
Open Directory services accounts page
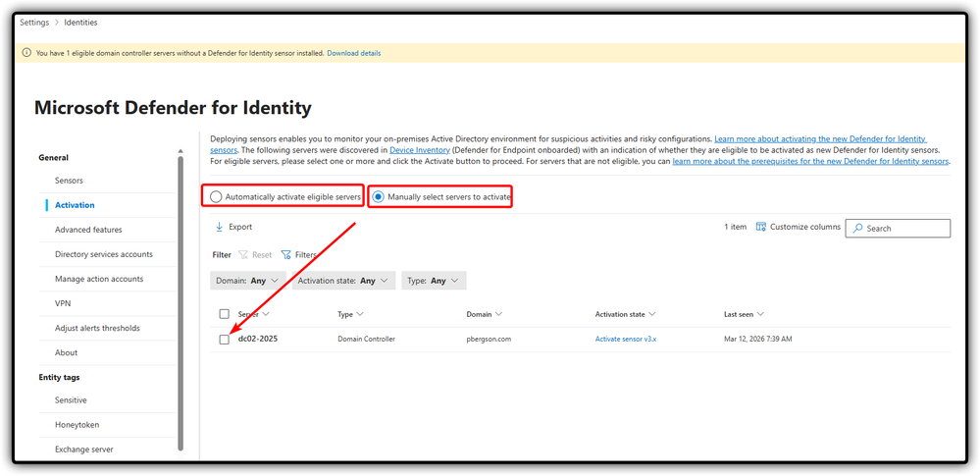(104, 254)
